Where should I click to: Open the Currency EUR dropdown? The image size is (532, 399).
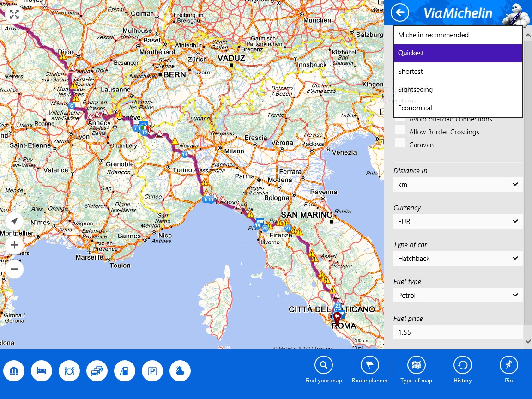pos(458,222)
